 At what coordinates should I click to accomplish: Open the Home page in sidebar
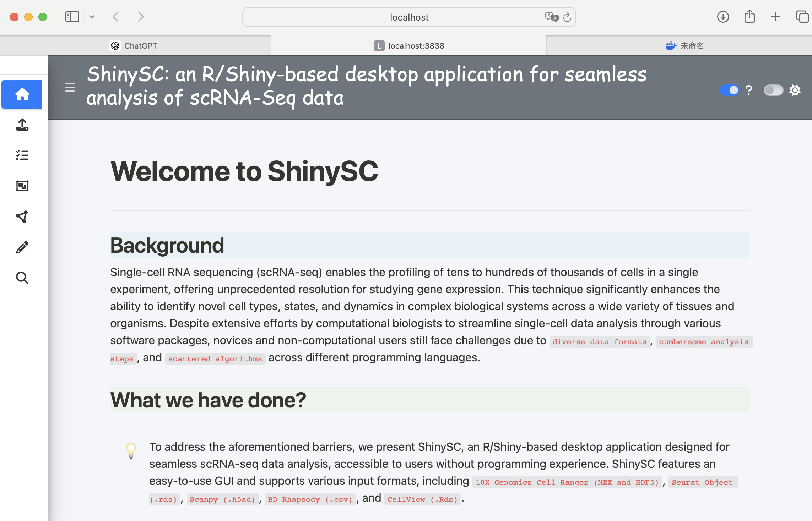[x=22, y=94]
